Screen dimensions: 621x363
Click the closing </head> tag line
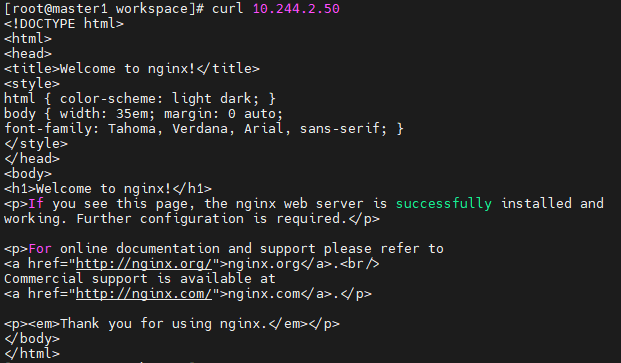click(32, 159)
